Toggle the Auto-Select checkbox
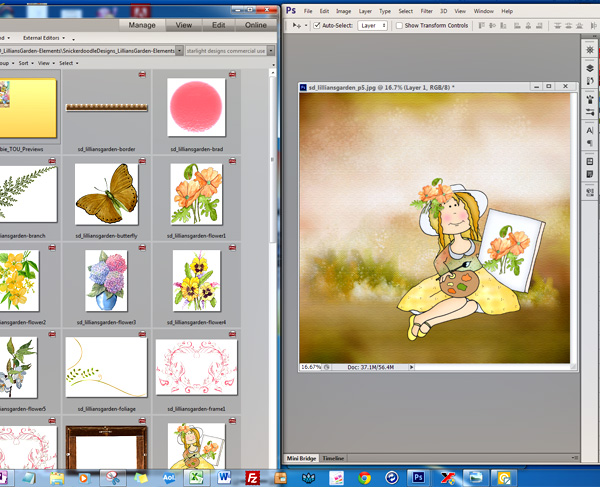The height and width of the screenshot is (487, 600). pyautogui.click(x=317, y=26)
